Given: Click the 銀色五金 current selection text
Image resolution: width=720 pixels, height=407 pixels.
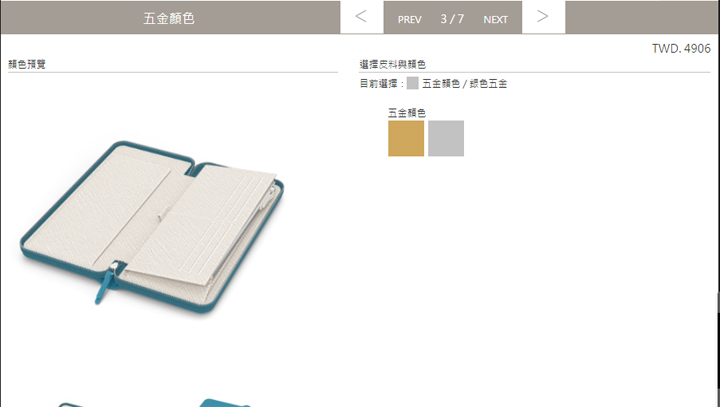Looking at the screenshot, I should coord(488,84).
